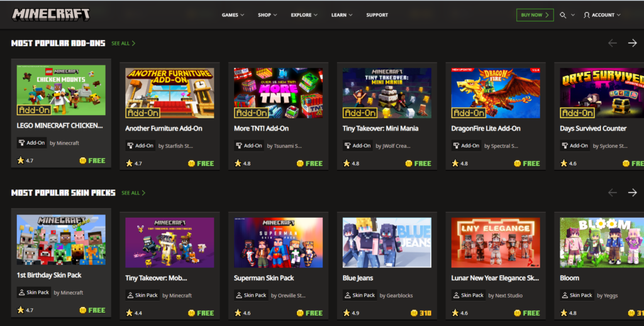Open LEGO Minecraft Chicken title
This screenshot has width=644, height=326.
pos(60,125)
